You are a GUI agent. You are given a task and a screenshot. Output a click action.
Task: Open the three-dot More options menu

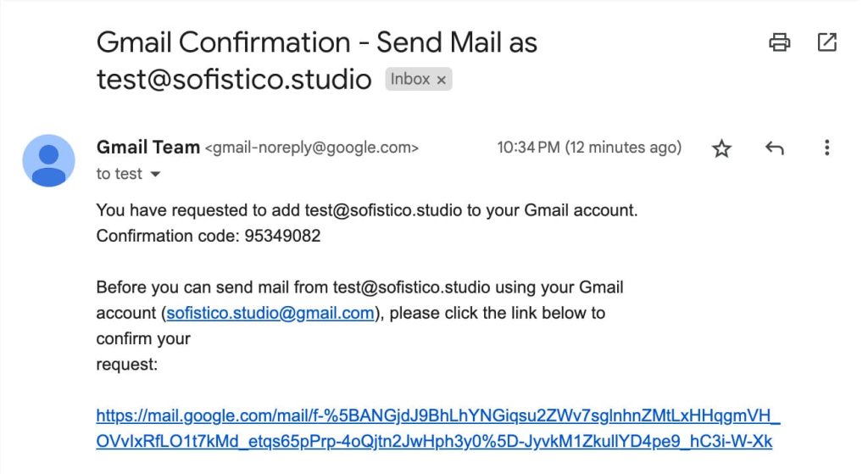click(x=826, y=148)
